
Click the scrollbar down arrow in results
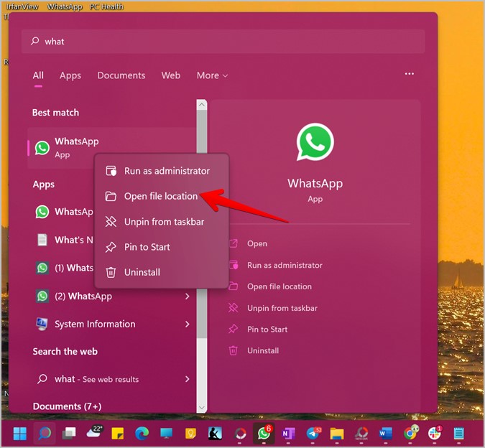[x=202, y=408]
